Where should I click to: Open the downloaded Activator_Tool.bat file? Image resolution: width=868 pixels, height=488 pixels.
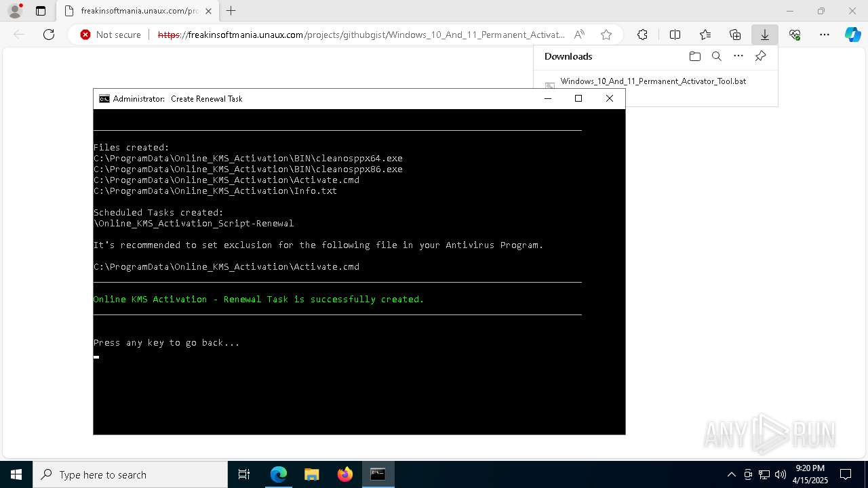point(653,81)
